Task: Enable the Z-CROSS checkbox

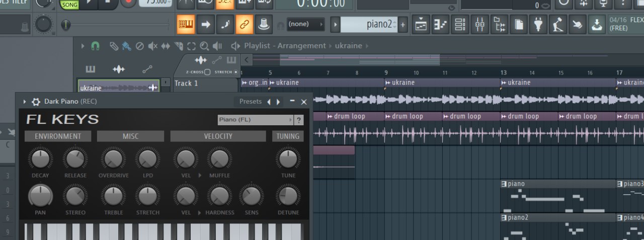Action: (207, 72)
